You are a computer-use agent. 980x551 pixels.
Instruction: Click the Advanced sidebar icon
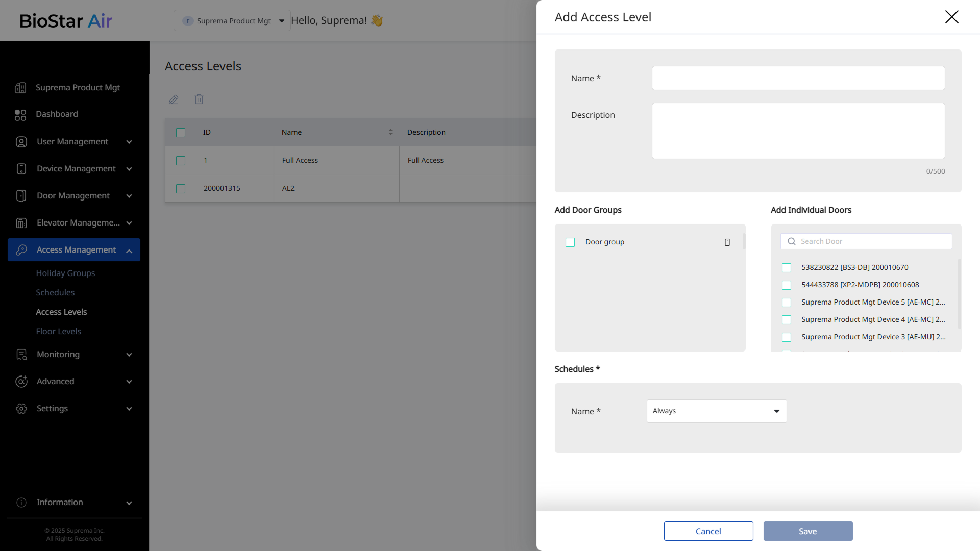click(x=21, y=382)
